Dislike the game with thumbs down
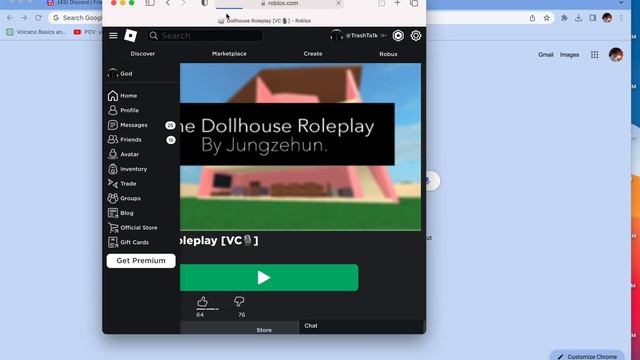Image resolution: width=640 pixels, height=360 pixels. click(x=239, y=302)
